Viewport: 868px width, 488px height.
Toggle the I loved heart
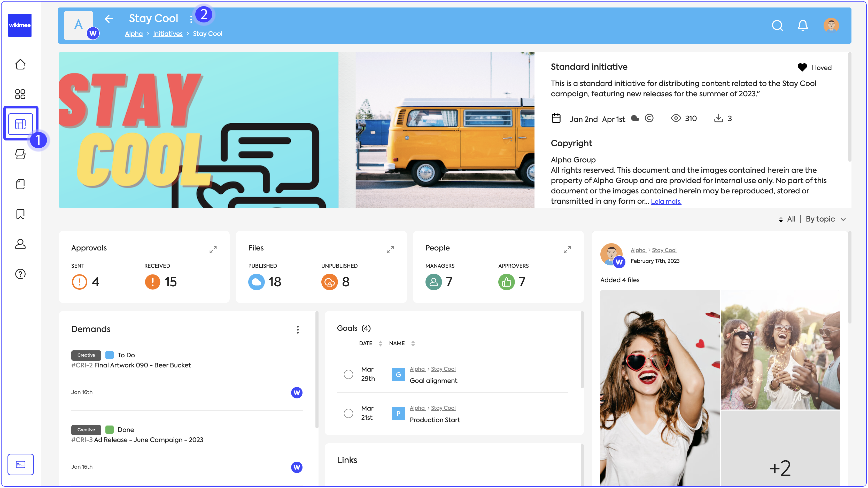[x=802, y=67]
